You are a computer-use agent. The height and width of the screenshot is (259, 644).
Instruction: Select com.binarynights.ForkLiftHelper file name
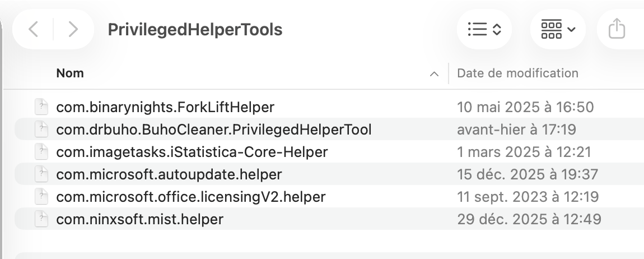[165, 107]
